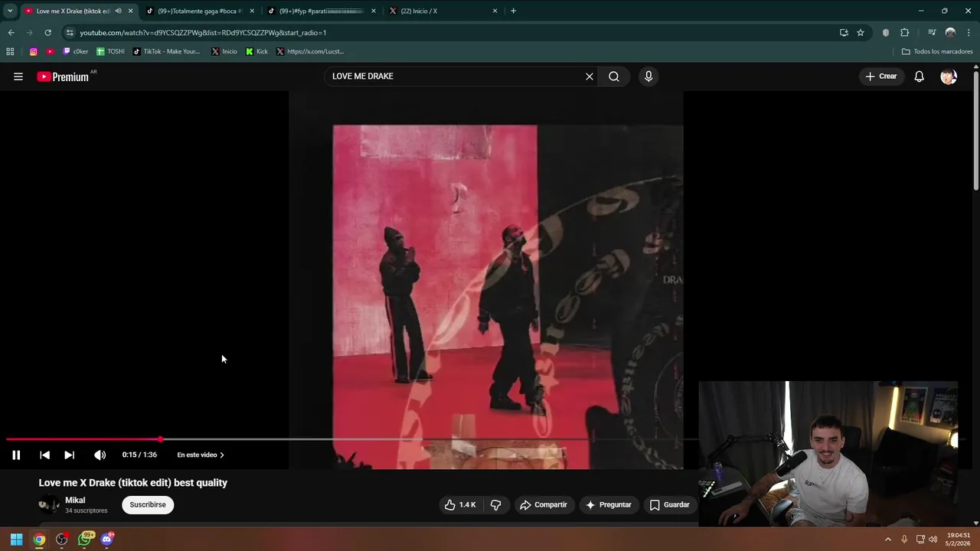The image size is (980, 551).
Task: Open the TikTok - Make Your... bookmark
Action: [166, 51]
